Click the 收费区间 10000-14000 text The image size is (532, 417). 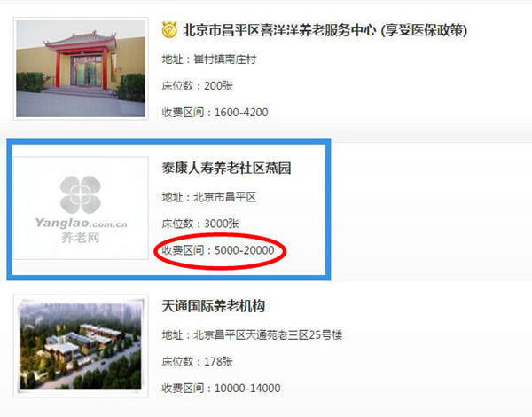point(221,388)
